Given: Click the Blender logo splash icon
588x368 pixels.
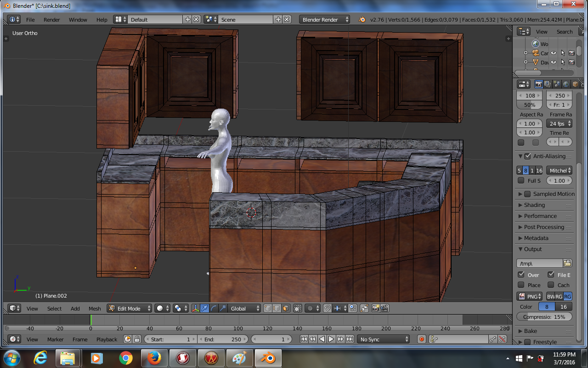Looking at the screenshot, I should (x=362, y=19).
